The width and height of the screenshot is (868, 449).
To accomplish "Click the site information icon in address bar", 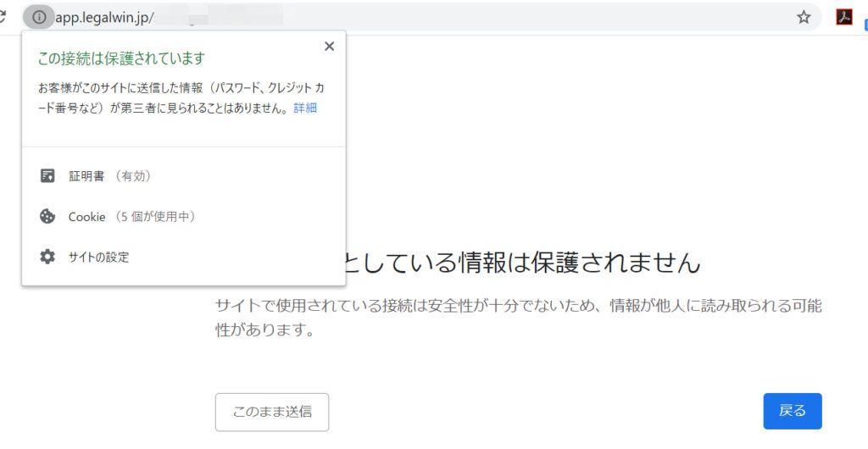I will tap(39, 17).
